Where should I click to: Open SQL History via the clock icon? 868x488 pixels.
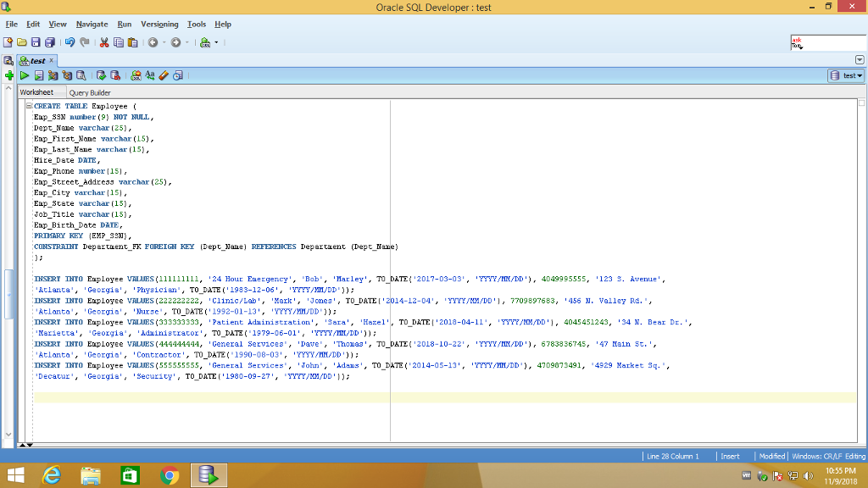click(x=176, y=75)
